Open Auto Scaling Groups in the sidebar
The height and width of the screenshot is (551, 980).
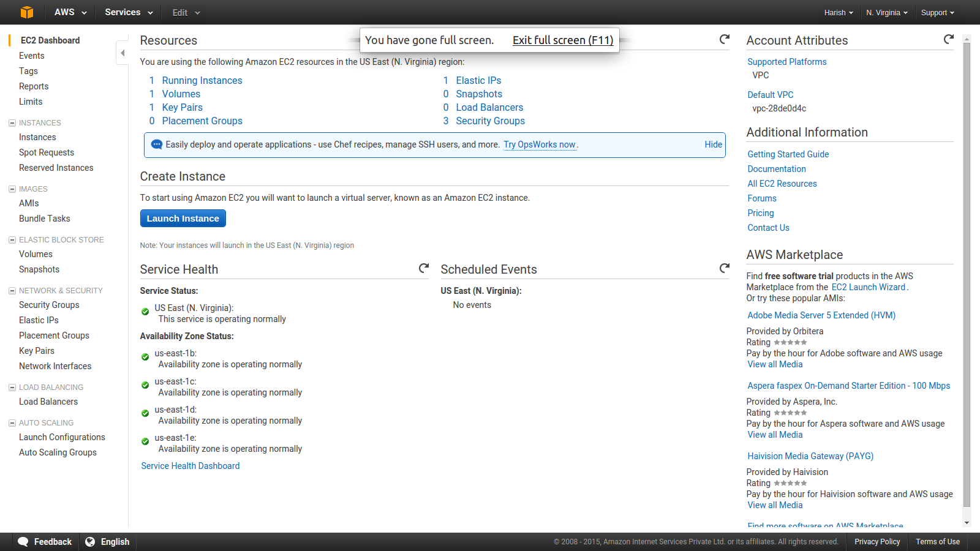pyautogui.click(x=58, y=452)
